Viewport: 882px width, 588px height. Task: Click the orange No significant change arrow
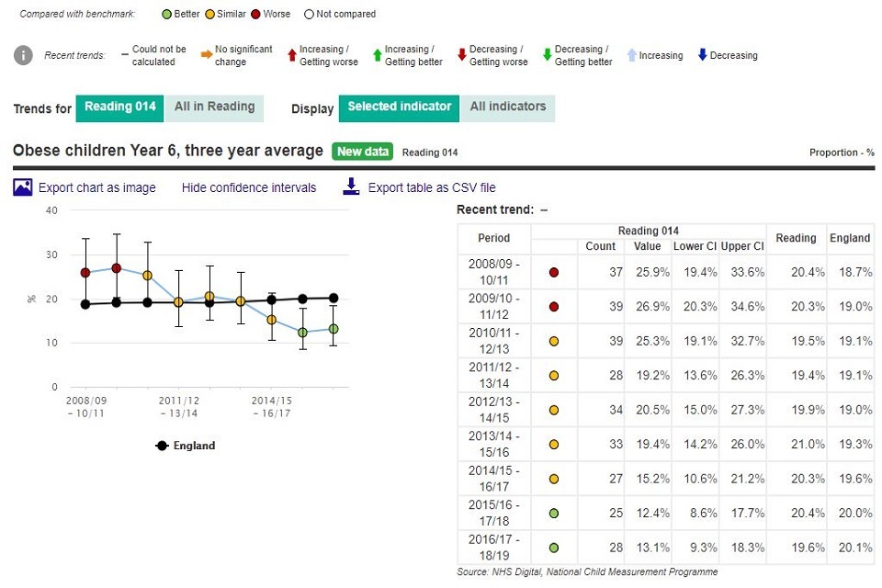point(206,55)
